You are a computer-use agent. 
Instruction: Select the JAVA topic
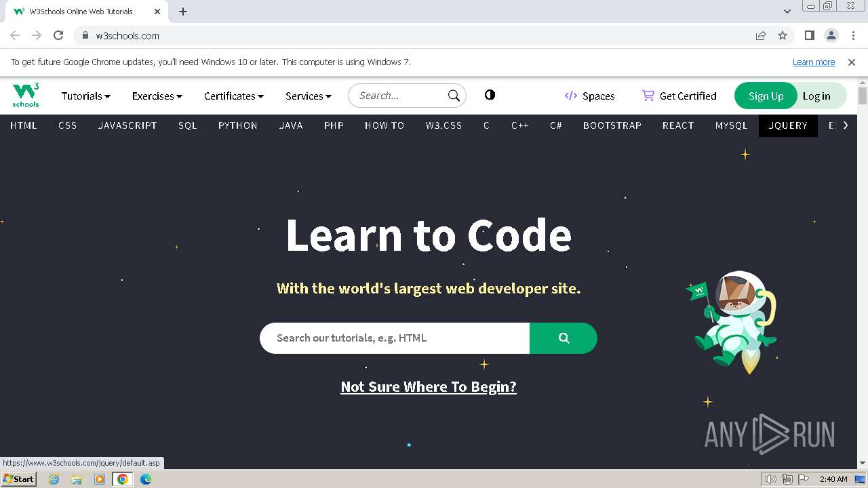coord(291,125)
